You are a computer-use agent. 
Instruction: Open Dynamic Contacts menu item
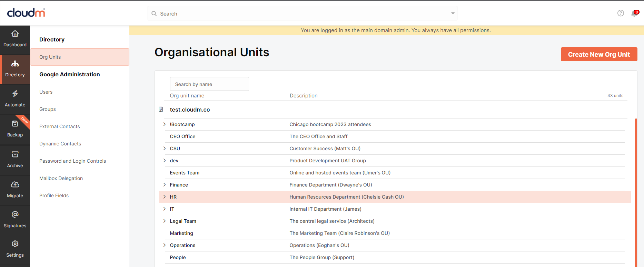(x=60, y=144)
